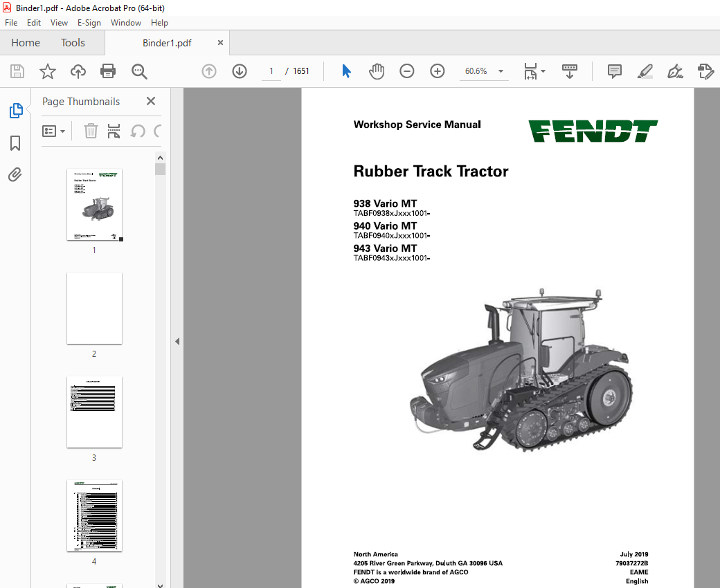720x588 pixels.
Task: Delete selected page with trash icon
Action: (x=91, y=131)
